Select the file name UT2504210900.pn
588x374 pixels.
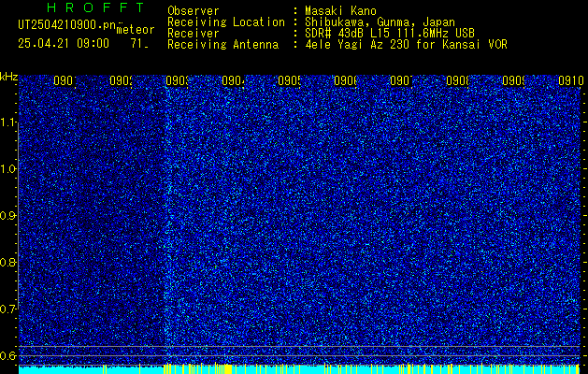pyautogui.click(x=67, y=25)
